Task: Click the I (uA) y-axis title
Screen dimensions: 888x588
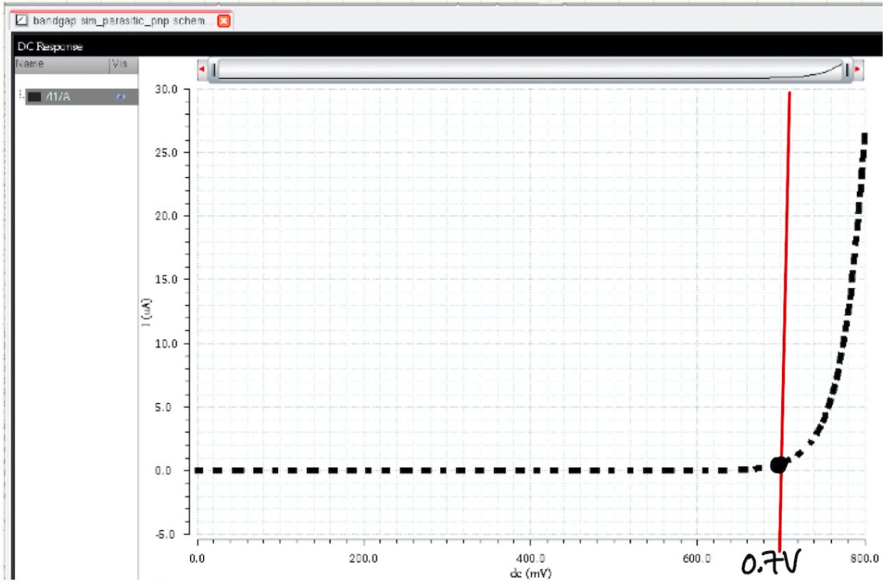Action: click(146, 312)
